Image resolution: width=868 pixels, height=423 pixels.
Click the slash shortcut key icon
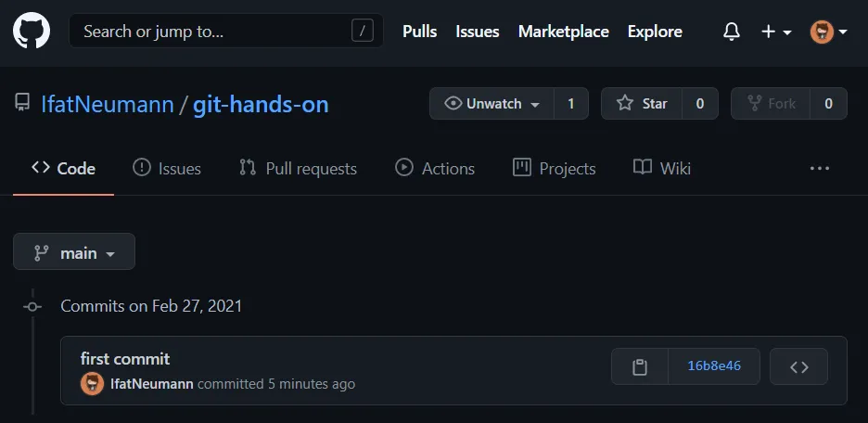pyautogui.click(x=362, y=32)
